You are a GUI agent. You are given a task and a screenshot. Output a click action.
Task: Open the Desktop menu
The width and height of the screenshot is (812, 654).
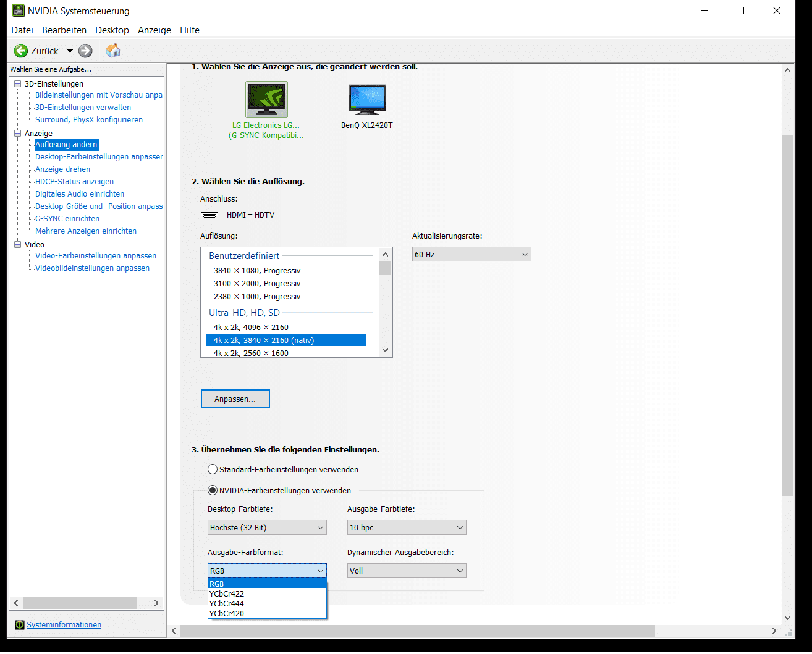[112, 30]
